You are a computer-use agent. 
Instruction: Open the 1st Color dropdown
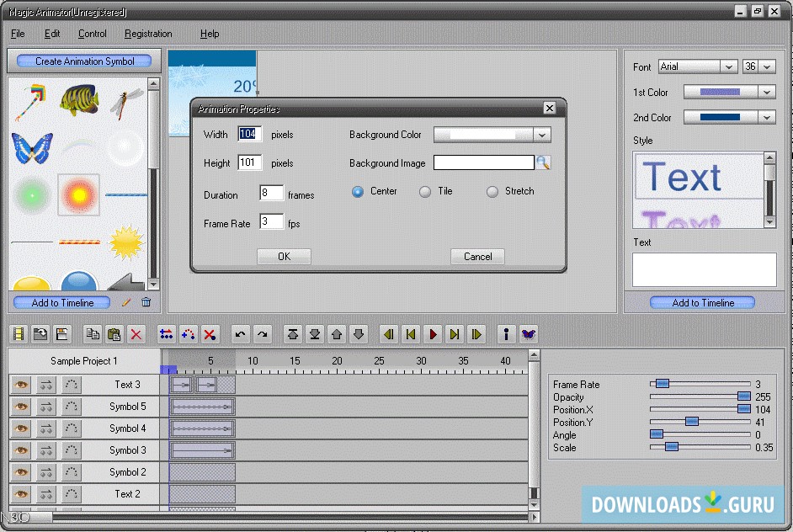(766, 93)
